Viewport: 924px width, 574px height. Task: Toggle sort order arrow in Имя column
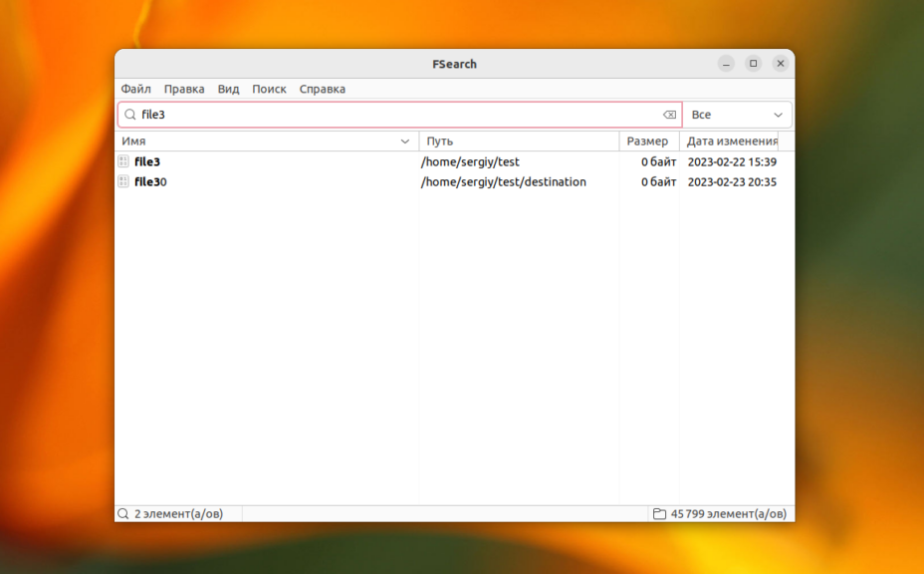point(404,142)
